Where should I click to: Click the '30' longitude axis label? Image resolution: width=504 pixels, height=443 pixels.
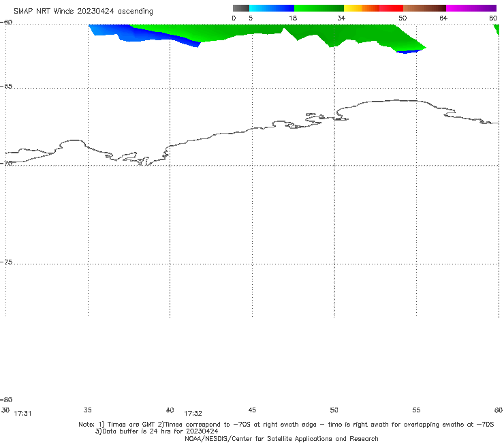[x=5, y=410]
